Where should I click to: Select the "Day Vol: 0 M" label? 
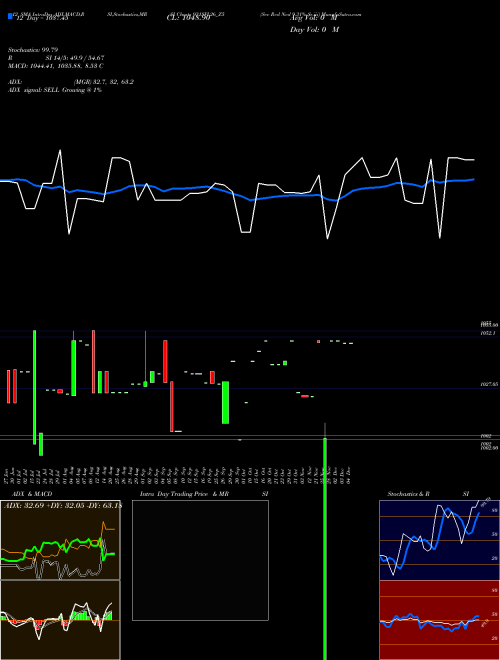(x=314, y=30)
